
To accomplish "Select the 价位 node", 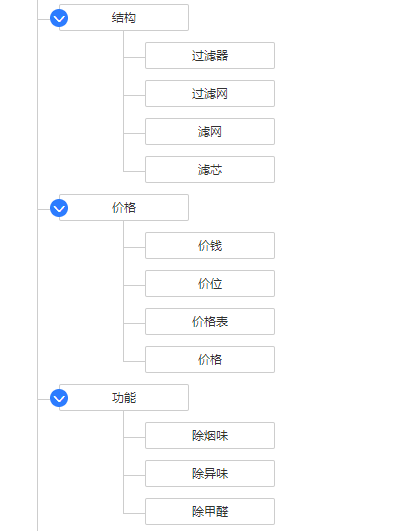I will (210, 283).
